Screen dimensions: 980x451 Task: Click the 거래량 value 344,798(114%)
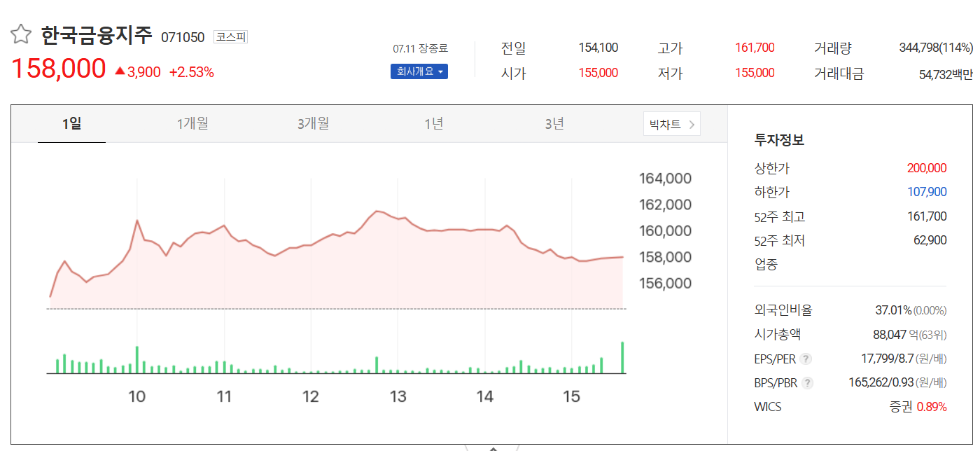[x=936, y=48]
